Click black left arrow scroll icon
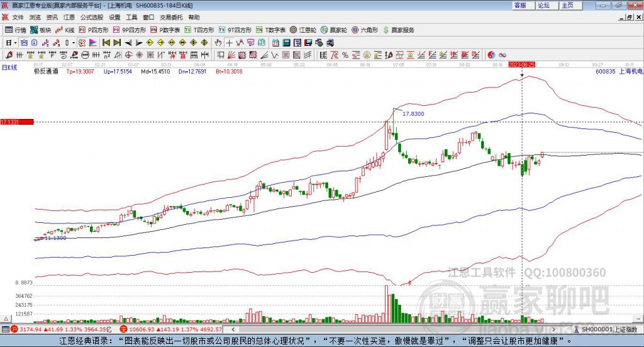Viewport: 644px width, 347px height. 128,43
